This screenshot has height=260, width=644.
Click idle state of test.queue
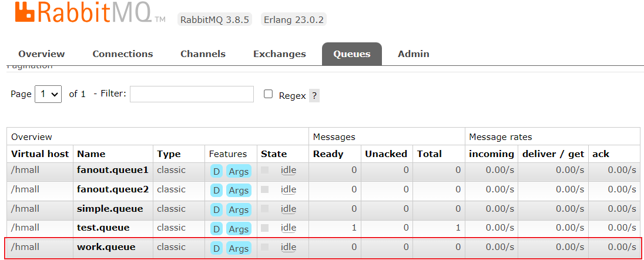[289, 228]
